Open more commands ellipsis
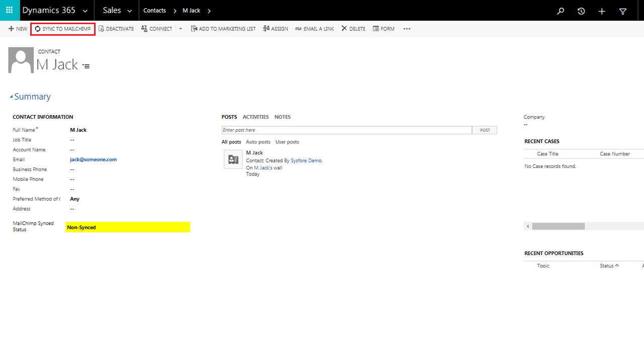This screenshot has width=644, height=362. pyautogui.click(x=407, y=29)
